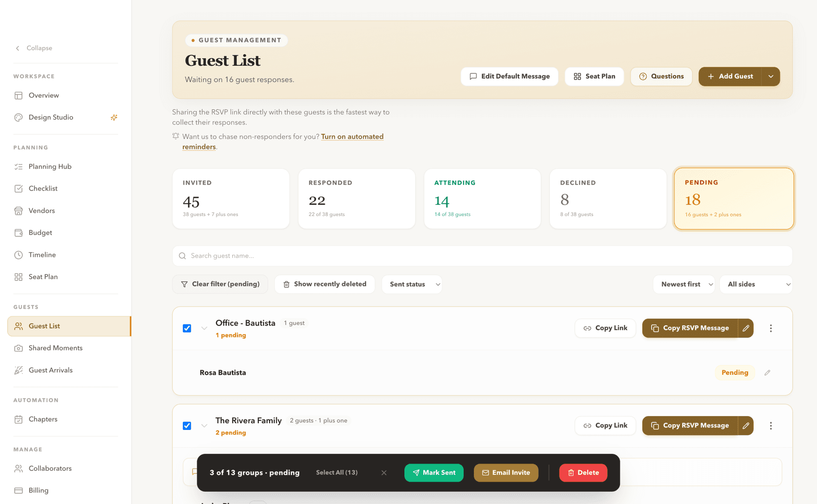This screenshot has height=504, width=817.
Task: Open the All sides dropdown
Action: click(x=756, y=284)
